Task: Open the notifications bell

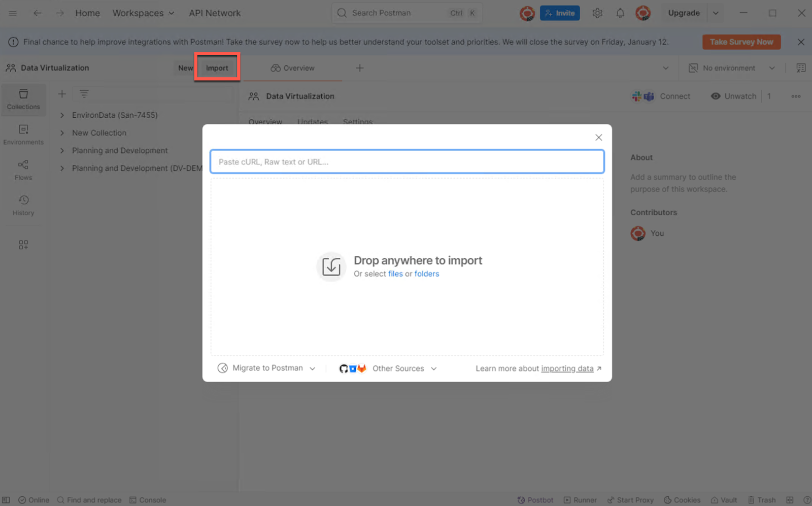Action: pos(620,13)
